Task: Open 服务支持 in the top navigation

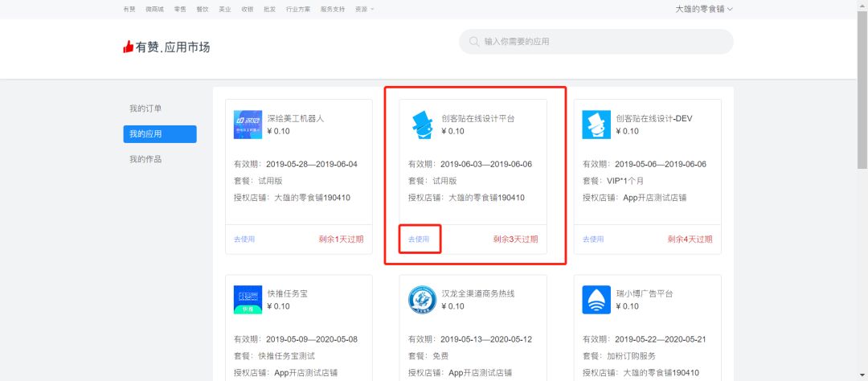Action: 333,9
